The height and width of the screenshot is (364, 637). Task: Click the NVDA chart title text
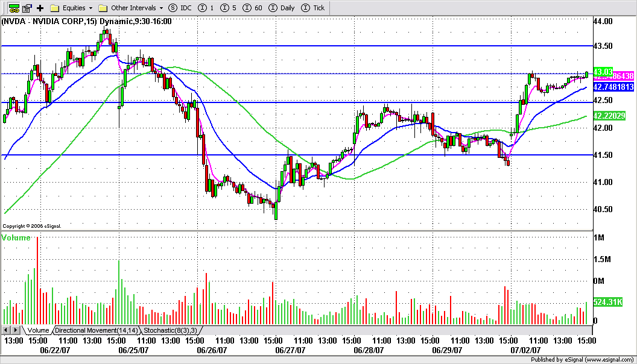86,22
